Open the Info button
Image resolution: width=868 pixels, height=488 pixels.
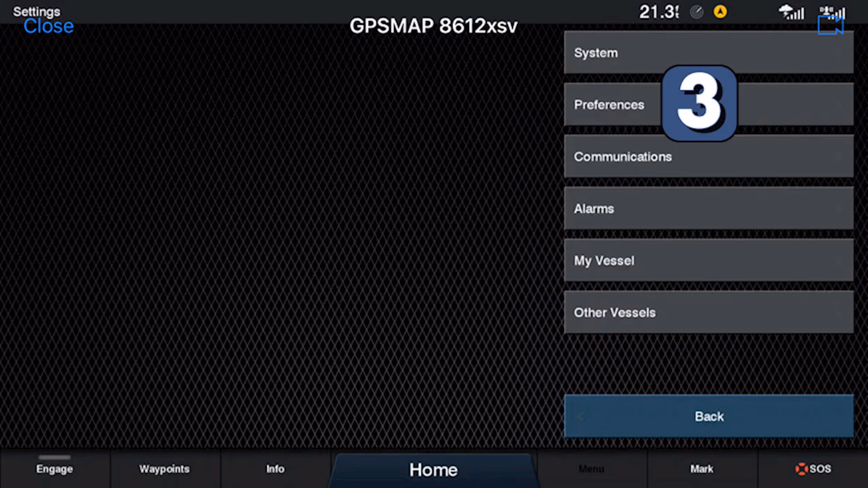275,469
